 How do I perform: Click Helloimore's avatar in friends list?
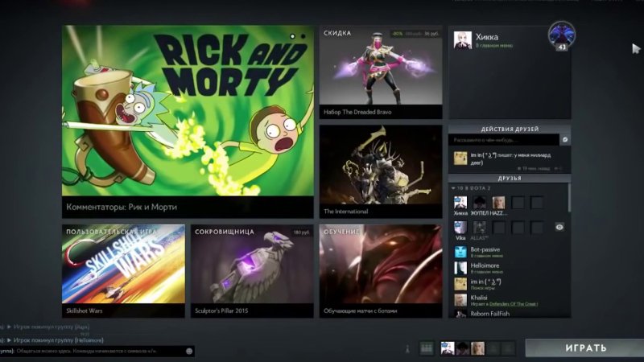460,268
